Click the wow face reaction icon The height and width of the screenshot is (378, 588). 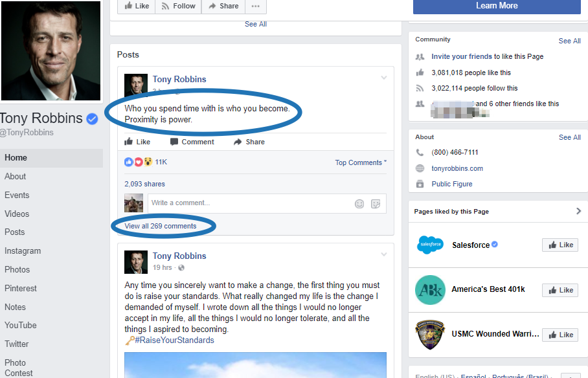[148, 162]
